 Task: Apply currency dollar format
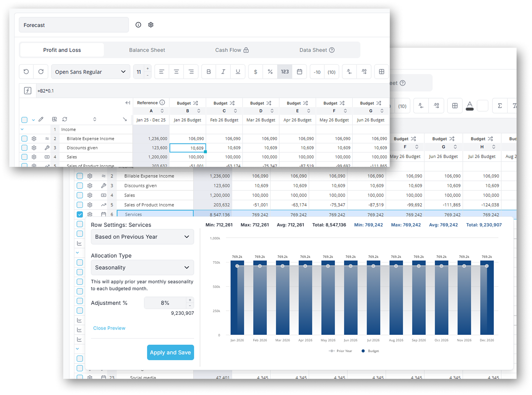click(x=255, y=72)
